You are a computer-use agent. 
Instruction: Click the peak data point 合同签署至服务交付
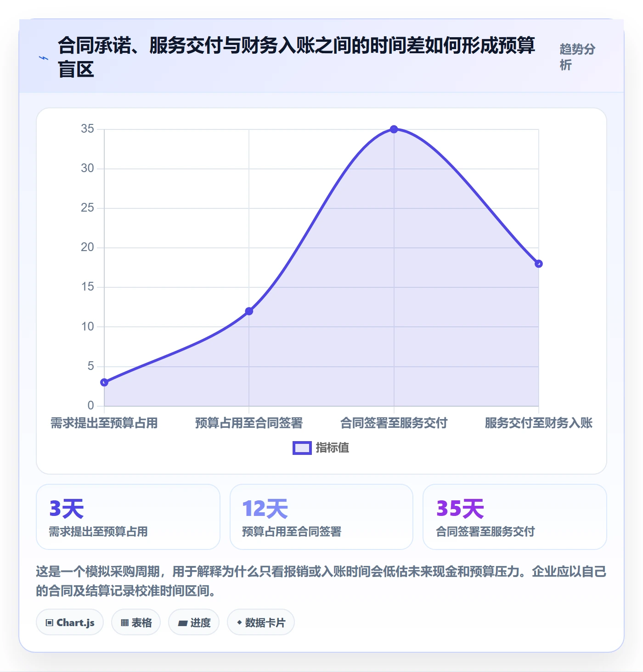[x=394, y=129]
